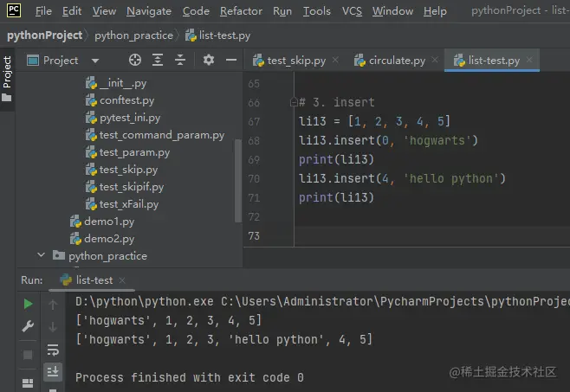
Task: Click Down the Stack Trace arrow
Action: coord(53,327)
